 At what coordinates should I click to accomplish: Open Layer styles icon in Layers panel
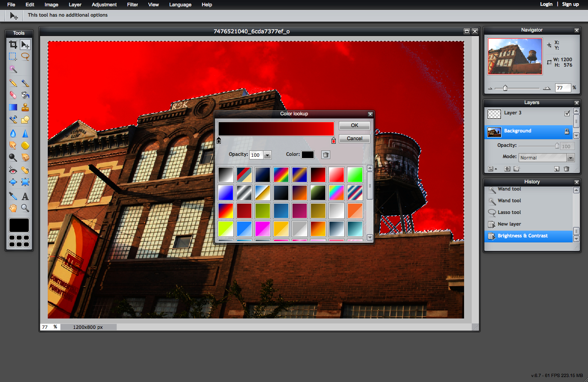coord(516,169)
